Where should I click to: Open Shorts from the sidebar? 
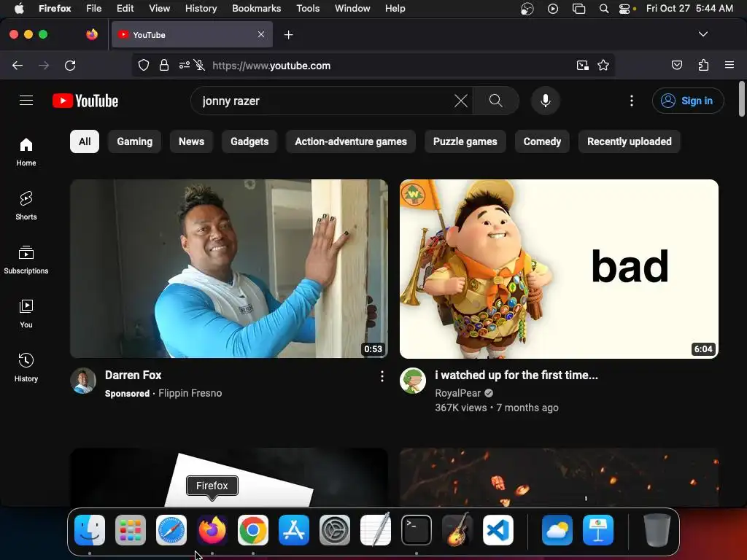click(26, 206)
